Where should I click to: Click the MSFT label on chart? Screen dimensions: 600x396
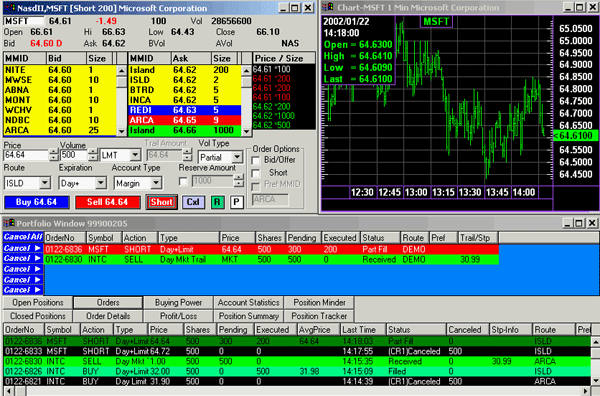[436, 21]
